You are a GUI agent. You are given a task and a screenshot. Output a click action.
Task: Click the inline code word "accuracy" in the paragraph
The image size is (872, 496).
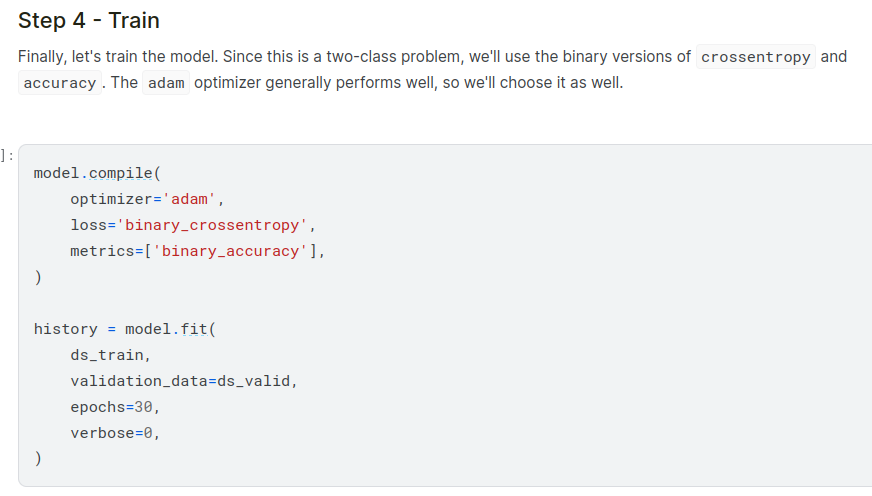point(60,83)
